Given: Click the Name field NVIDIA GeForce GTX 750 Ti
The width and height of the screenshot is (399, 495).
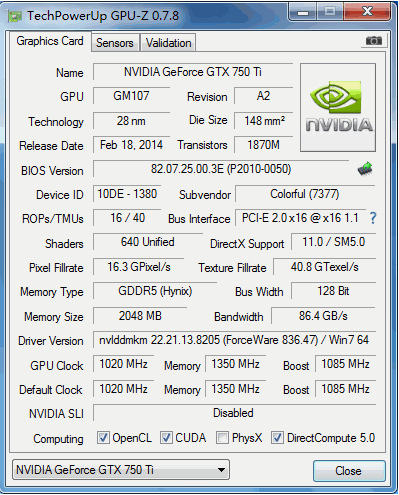Looking at the screenshot, I should pos(193,72).
